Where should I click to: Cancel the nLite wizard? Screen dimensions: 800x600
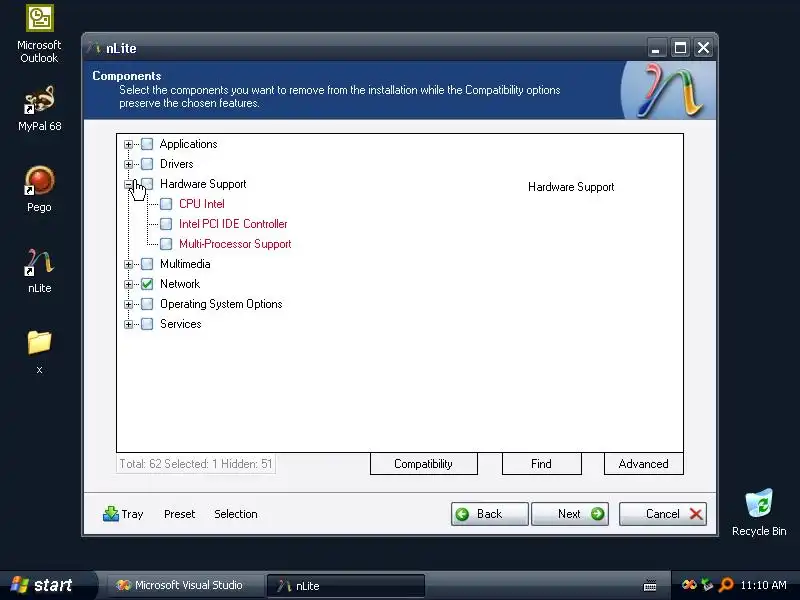point(663,514)
